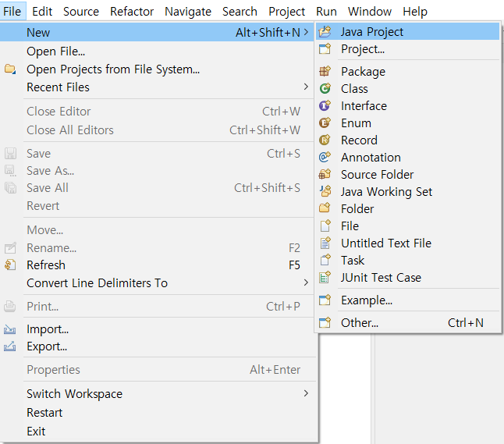Image resolution: width=504 pixels, height=444 pixels.
Task: Click the Alt+Shift+N shortcut text
Action: pos(268,32)
